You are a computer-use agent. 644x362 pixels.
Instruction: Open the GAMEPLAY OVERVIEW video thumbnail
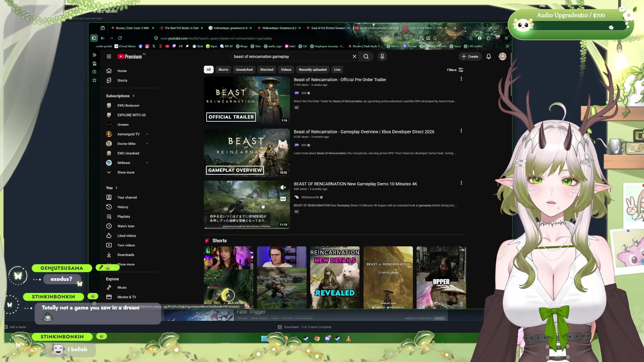click(x=247, y=153)
